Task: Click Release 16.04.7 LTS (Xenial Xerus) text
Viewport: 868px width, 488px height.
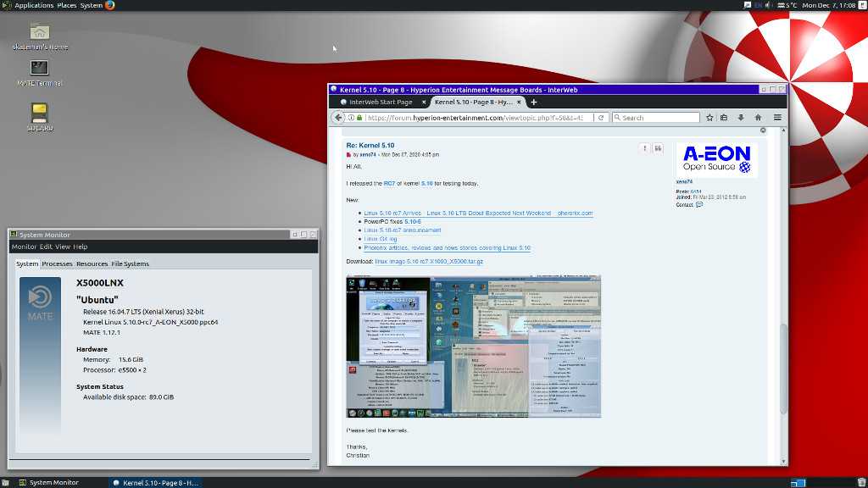Action: pyautogui.click(x=143, y=312)
